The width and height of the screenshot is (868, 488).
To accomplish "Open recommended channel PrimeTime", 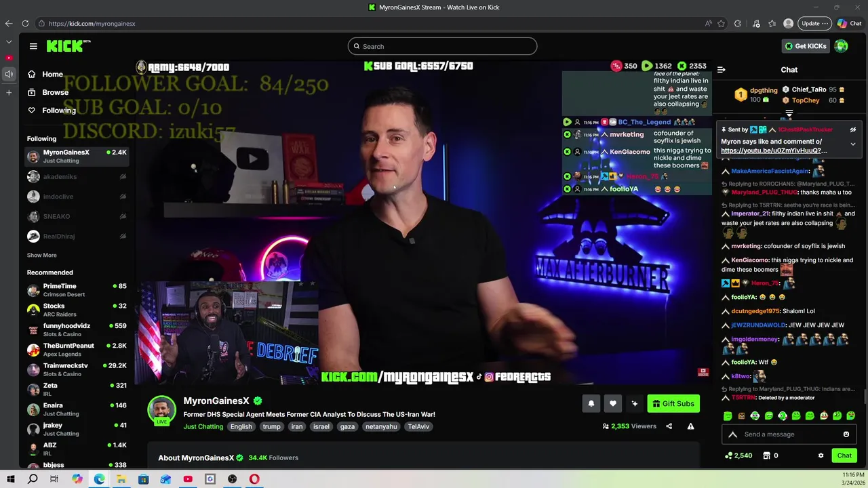I will point(76,290).
